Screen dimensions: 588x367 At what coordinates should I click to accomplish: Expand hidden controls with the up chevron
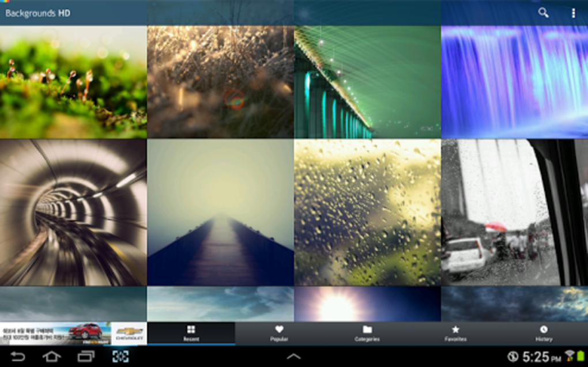(293, 355)
